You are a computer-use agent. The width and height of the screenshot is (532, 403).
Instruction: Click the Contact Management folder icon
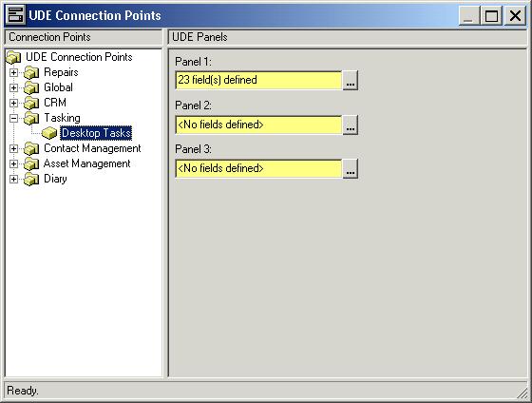(31, 148)
